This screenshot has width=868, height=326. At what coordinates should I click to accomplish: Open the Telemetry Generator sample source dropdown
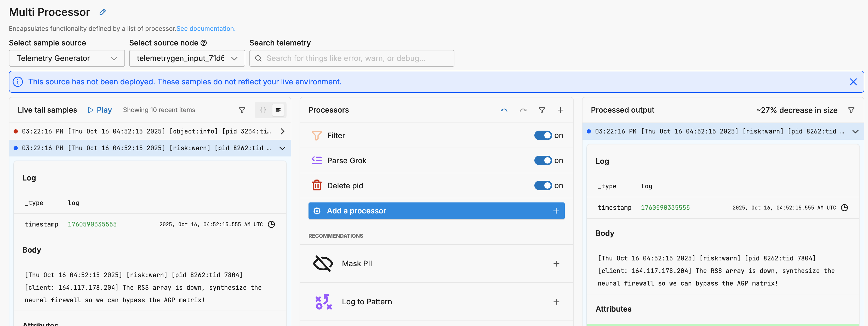(x=67, y=58)
